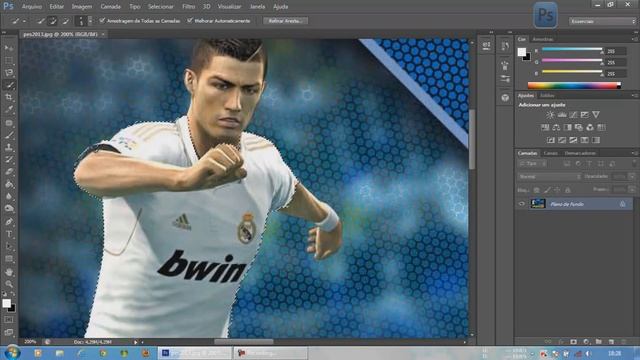This screenshot has width=640, height=360.
Task: Select the Quick Selection tool in toolbox
Action: tap(9, 85)
